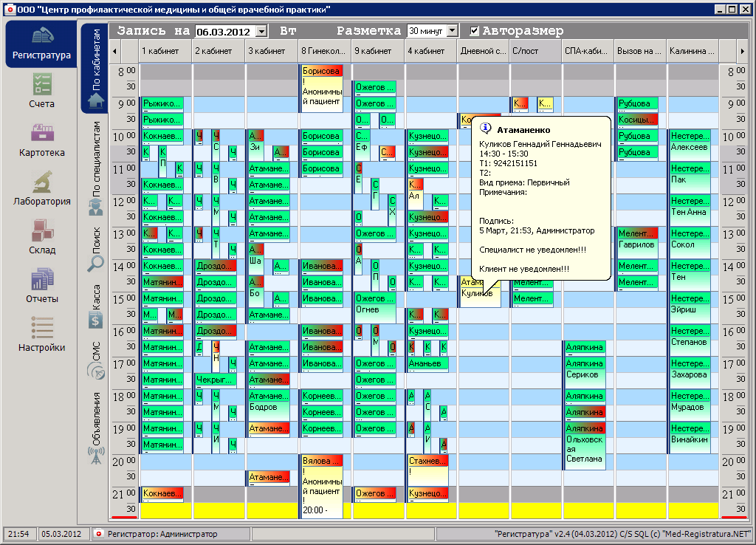Select the Ананьев-row Ожегов at 17:00
The height and width of the screenshot is (545, 756).
pyautogui.click(x=375, y=363)
